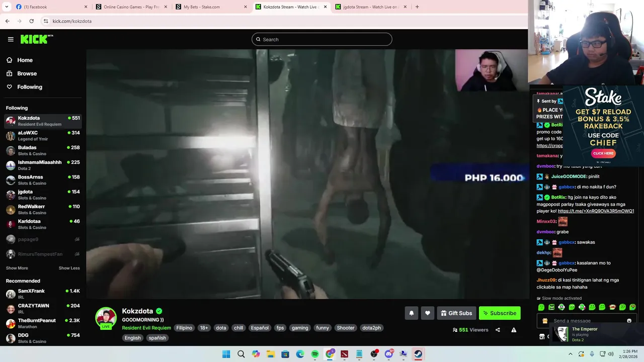Screen dimensions: 644x362
Task: Open TheBurntPeanut recommended channel
Action: click(43, 323)
